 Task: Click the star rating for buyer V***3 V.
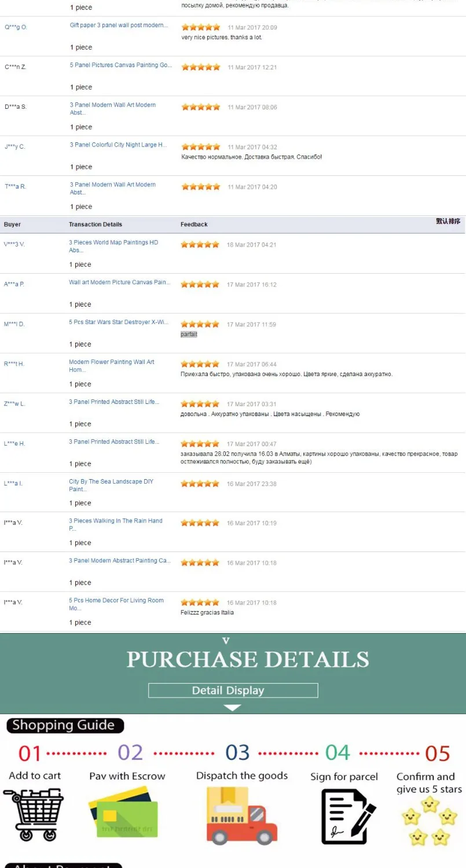200,245
